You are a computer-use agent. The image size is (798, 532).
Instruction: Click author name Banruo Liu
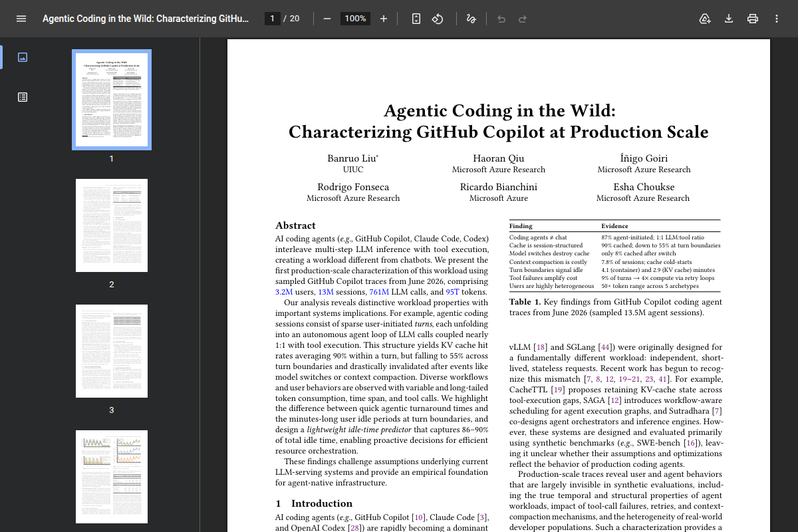(x=353, y=158)
